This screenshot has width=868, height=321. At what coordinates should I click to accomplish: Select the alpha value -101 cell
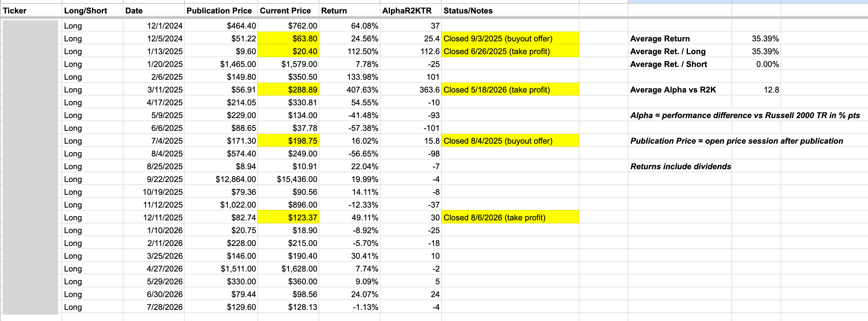coord(411,128)
